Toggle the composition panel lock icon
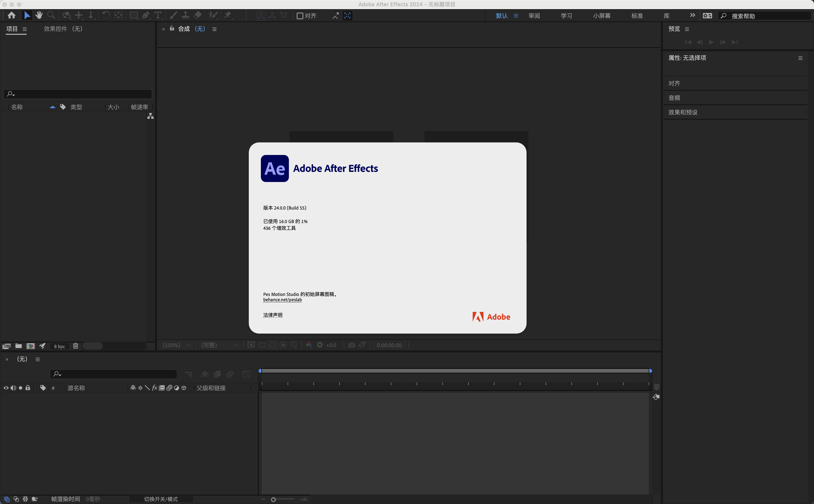The width and height of the screenshot is (814, 504). (172, 28)
